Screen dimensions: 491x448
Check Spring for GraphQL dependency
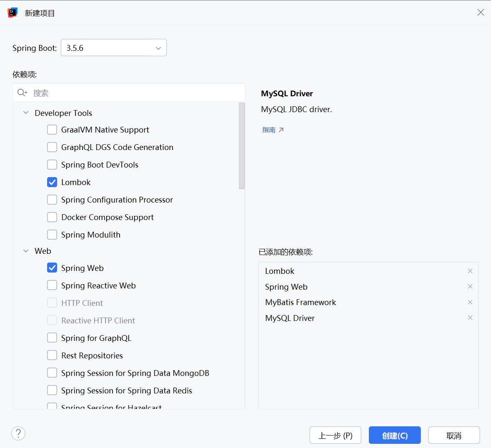click(x=52, y=338)
